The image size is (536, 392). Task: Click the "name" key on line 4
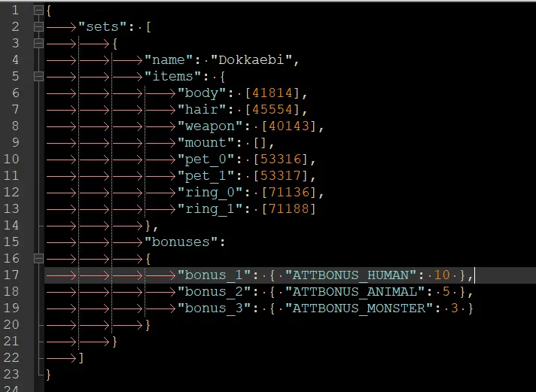(x=169, y=60)
